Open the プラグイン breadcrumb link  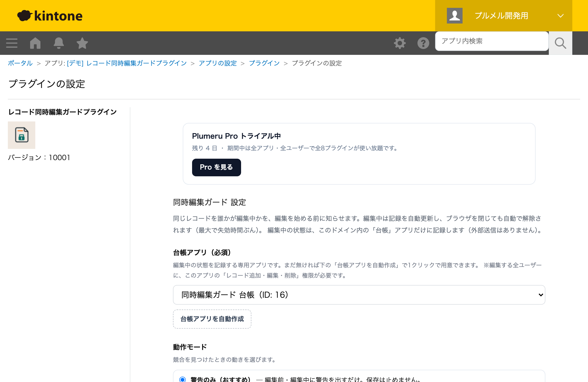coord(264,63)
